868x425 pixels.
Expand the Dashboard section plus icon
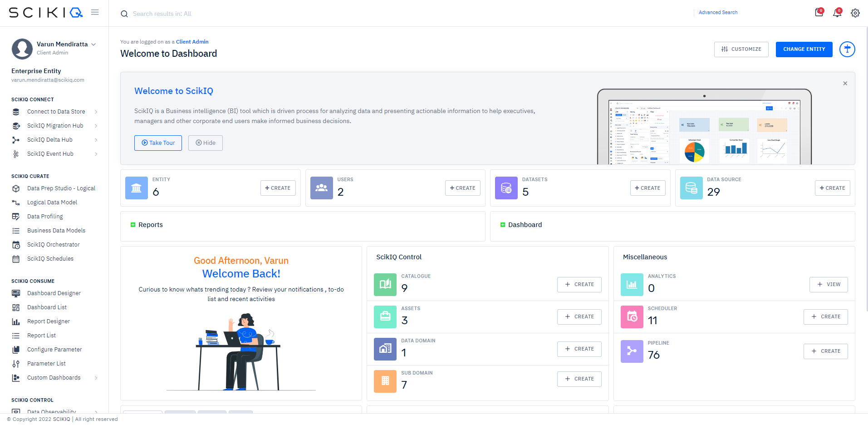(503, 225)
